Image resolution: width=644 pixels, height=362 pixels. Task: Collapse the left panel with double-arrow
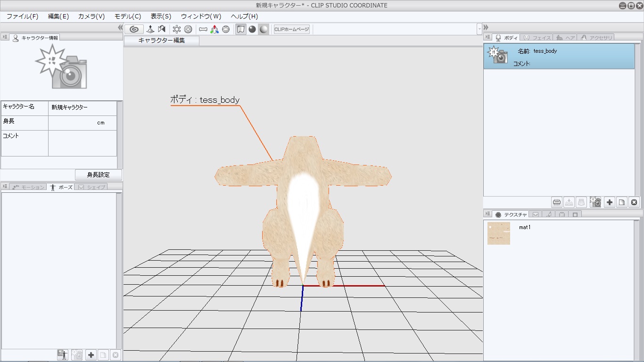click(120, 28)
